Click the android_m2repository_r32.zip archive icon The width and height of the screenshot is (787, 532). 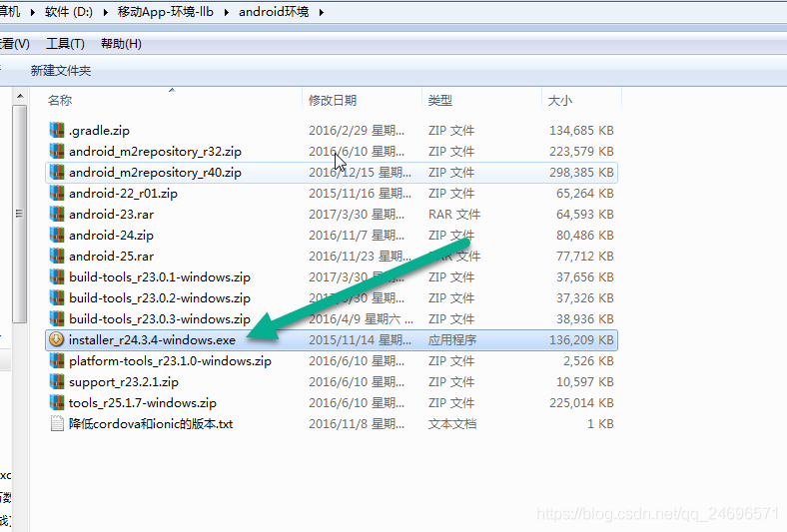(57, 152)
